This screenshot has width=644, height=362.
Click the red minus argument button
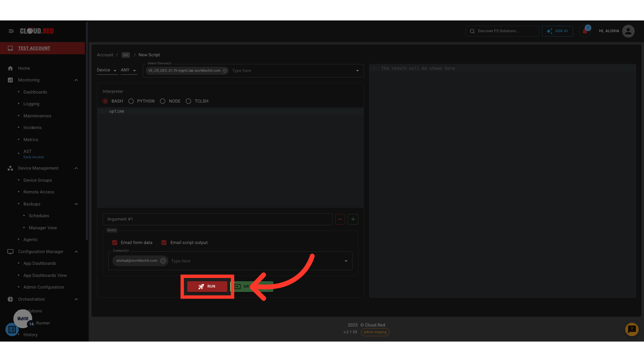340,219
